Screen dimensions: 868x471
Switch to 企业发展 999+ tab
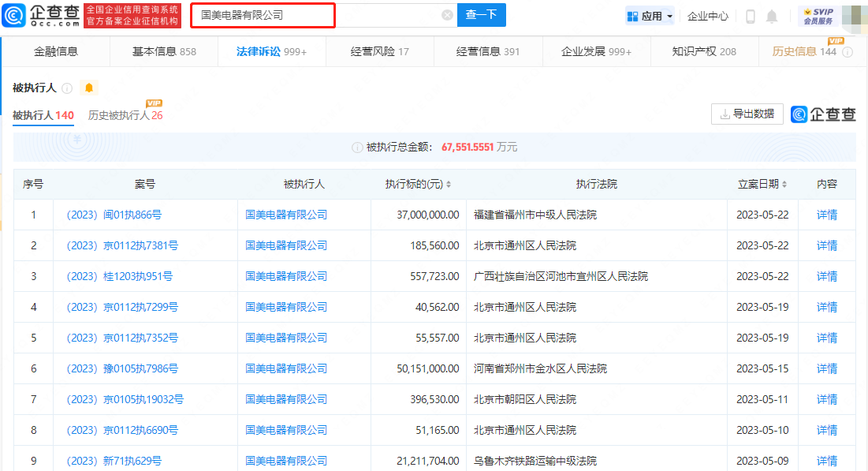(596, 51)
